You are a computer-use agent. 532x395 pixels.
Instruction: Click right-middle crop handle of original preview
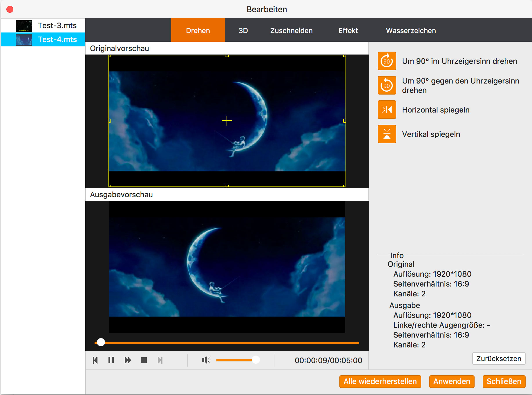[x=344, y=121]
